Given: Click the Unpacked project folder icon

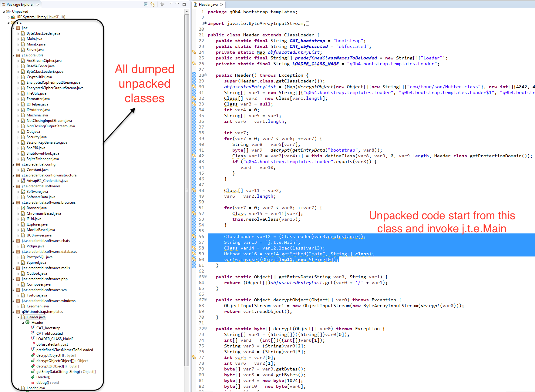Looking at the screenshot, I should point(8,12).
